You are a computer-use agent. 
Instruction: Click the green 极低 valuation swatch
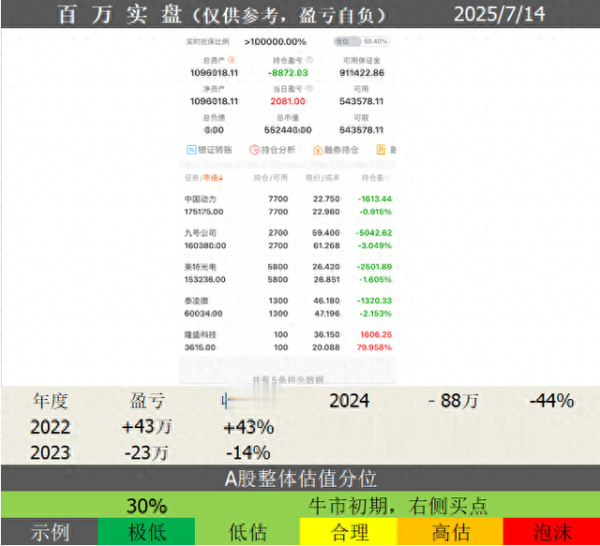(x=146, y=532)
